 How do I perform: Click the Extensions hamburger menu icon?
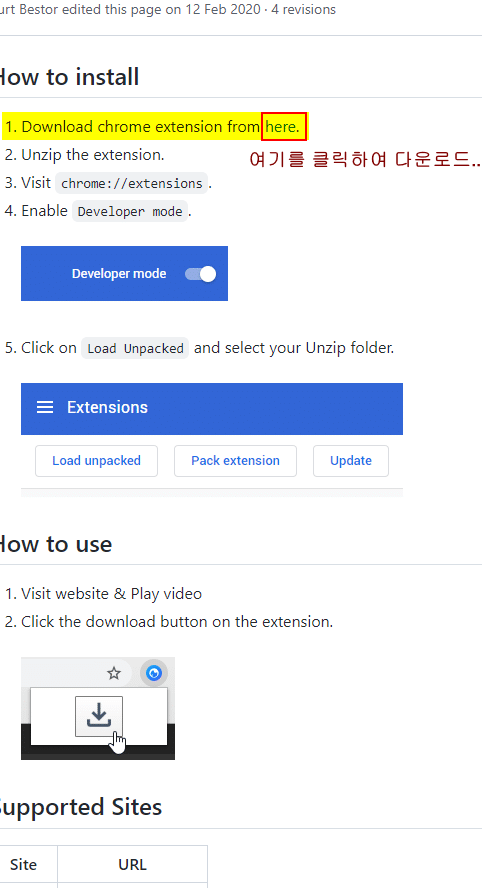(45, 408)
